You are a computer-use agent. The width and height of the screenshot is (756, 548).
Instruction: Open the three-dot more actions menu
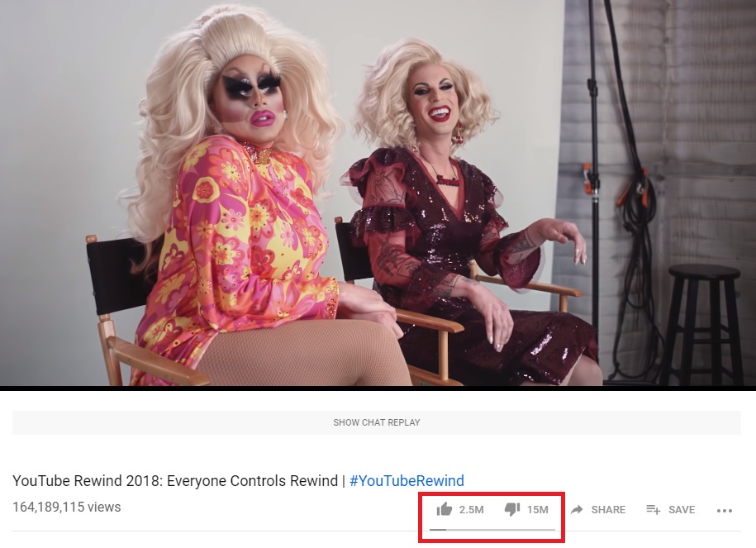724,510
